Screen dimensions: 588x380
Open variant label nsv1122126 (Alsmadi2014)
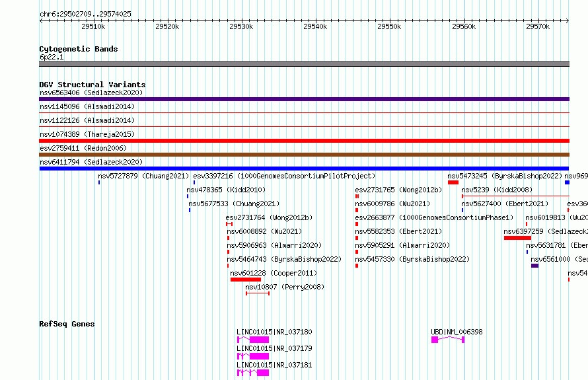pyautogui.click(x=87, y=120)
